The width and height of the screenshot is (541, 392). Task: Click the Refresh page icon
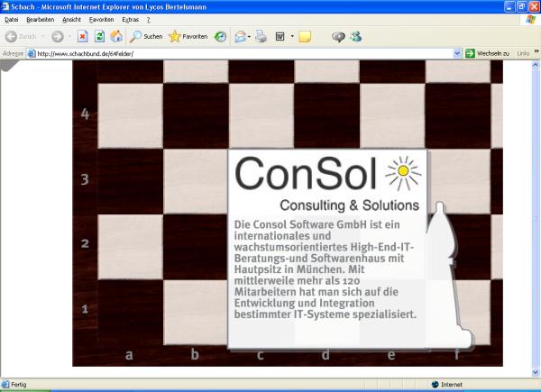coord(99,37)
